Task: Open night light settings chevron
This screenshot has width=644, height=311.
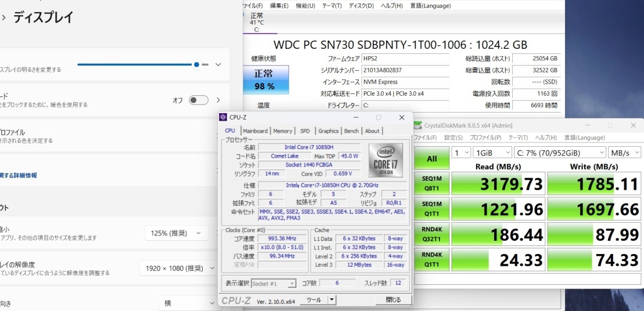Action: 218,100
